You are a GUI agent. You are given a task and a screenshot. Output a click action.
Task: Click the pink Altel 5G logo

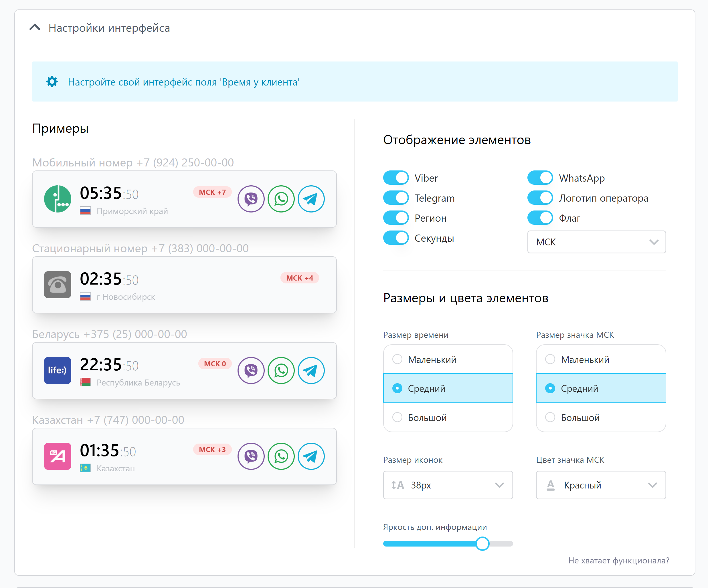point(58,456)
